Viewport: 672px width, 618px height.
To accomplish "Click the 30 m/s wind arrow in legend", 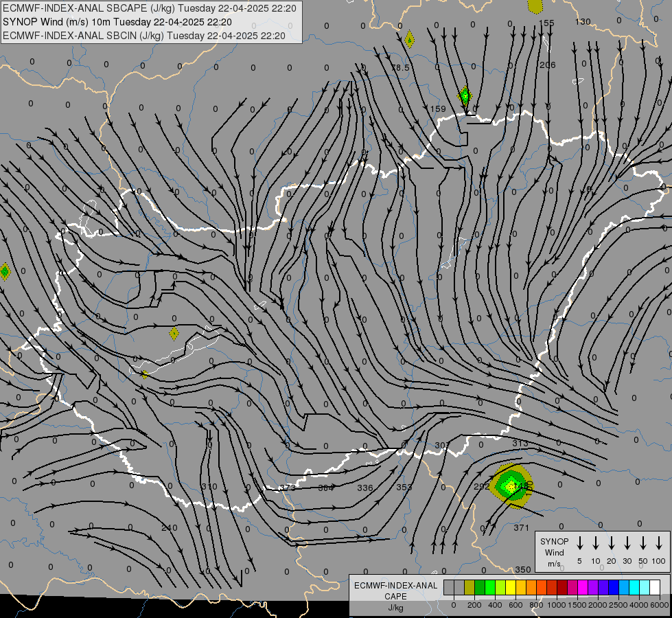I will [x=627, y=543].
